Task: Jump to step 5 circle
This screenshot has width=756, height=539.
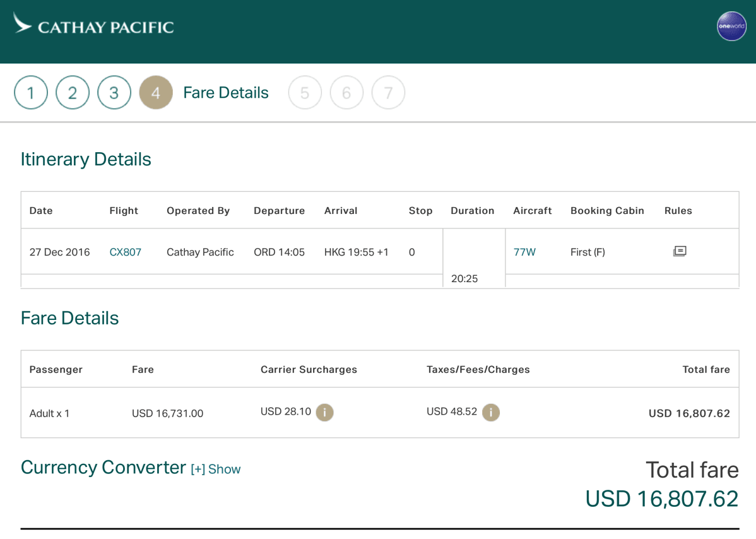Action: (x=305, y=93)
